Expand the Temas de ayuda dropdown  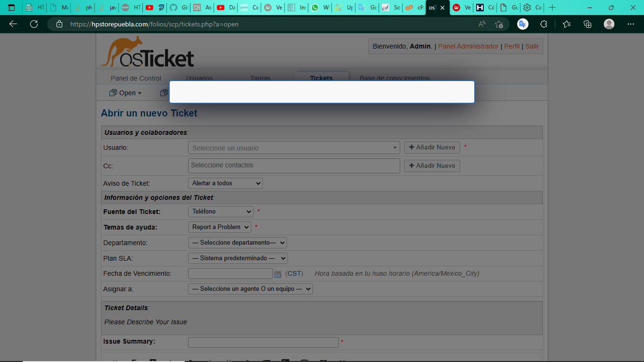pyautogui.click(x=220, y=227)
